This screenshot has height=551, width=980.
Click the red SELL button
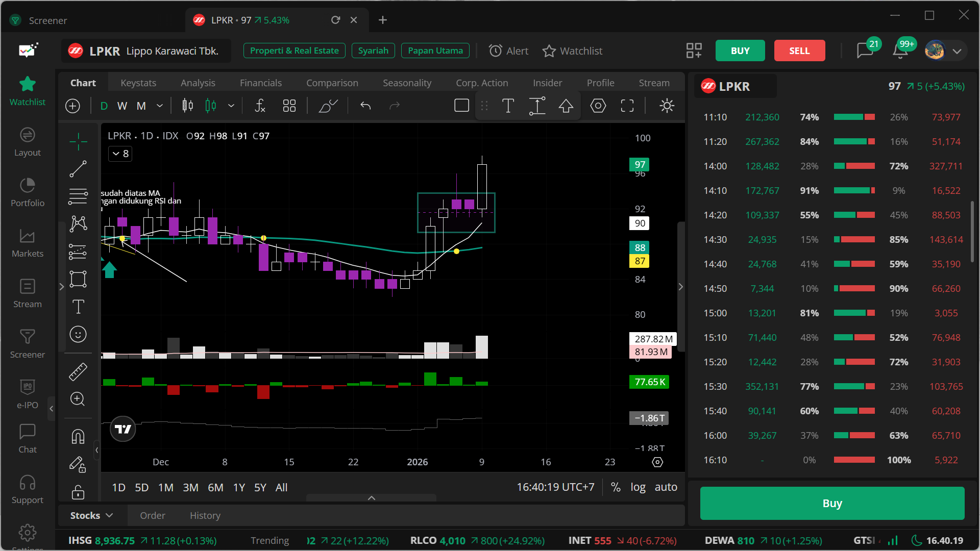(x=799, y=51)
